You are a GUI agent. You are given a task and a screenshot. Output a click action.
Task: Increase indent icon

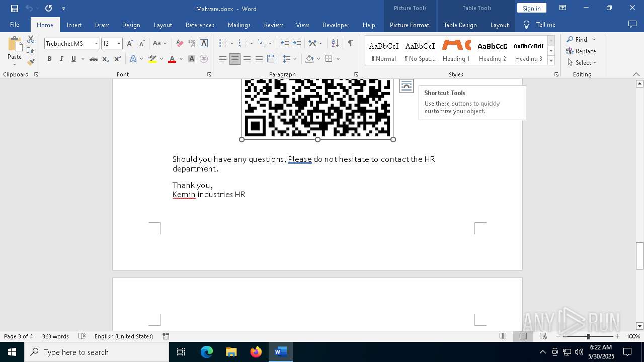pyautogui.click(x=297, y=44)
